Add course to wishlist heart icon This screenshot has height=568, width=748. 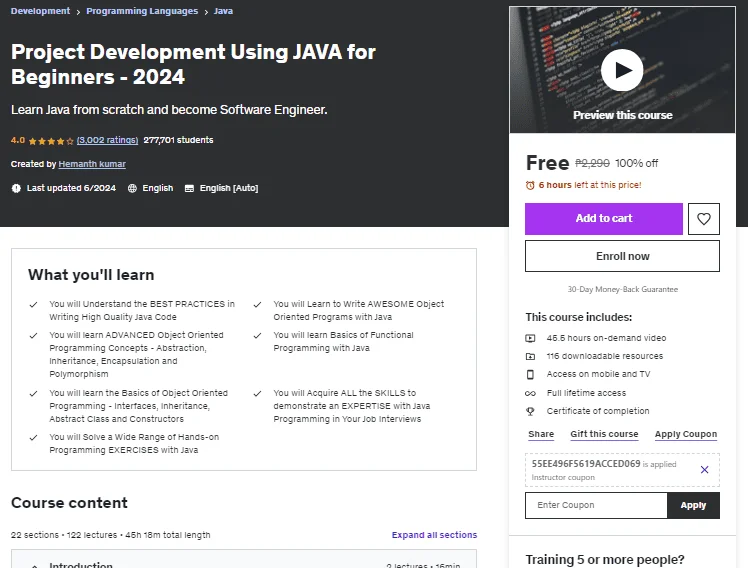click(x=704, y=219)
